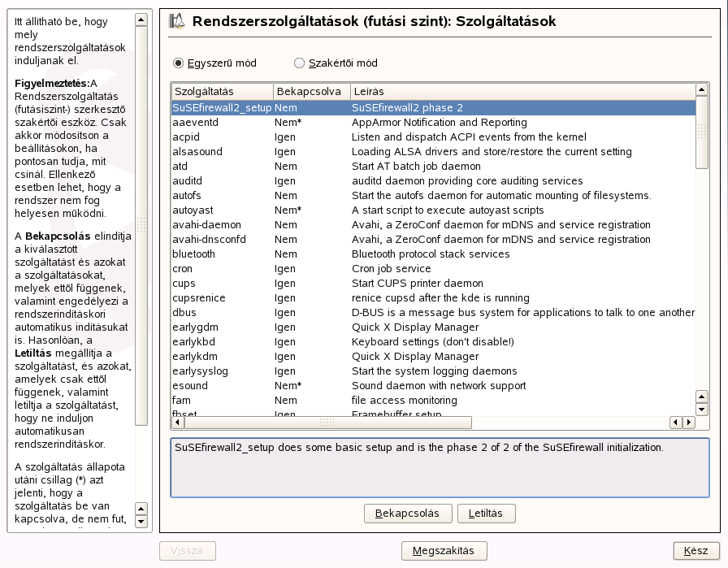Select the cupsrenice service row

[433, 298]
